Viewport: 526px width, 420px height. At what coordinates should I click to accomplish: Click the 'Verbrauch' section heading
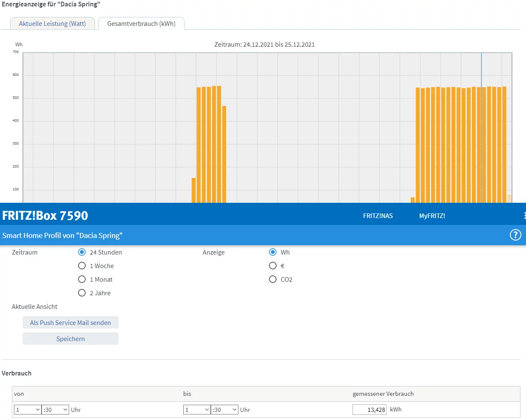(17, 373)
